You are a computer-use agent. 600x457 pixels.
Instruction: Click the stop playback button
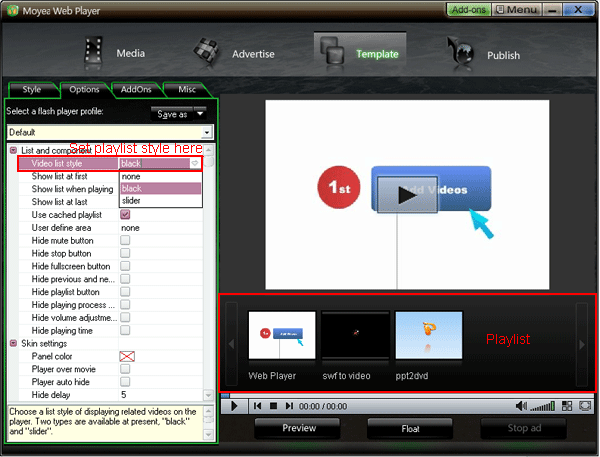pos(273,406)
